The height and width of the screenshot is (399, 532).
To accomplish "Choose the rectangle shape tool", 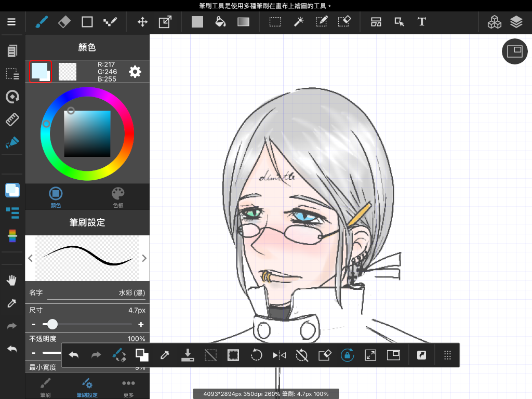I will coord(87,22).
